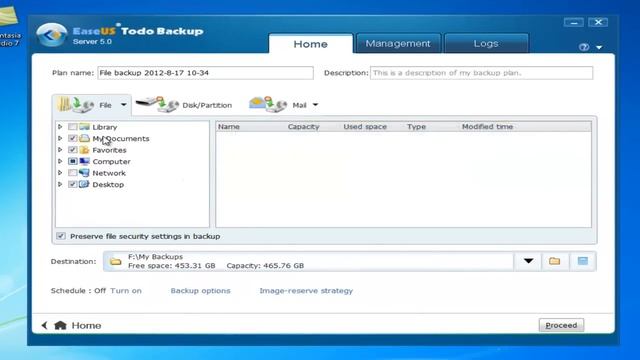Click the Network icon in tree
Screen dimensions: 640x360
(x=84, y=173)
